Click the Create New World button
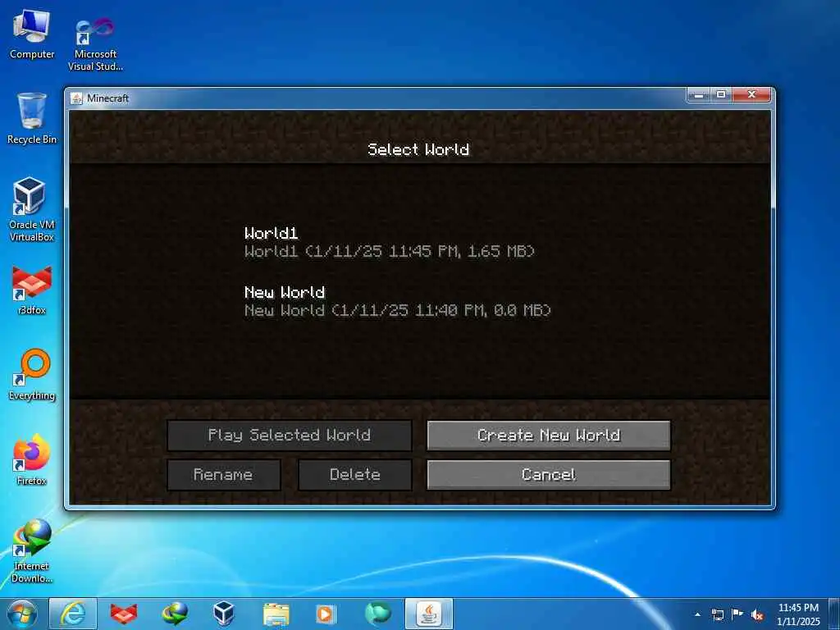The width and height of the screenshot is (840, 630). pos(549,435)
